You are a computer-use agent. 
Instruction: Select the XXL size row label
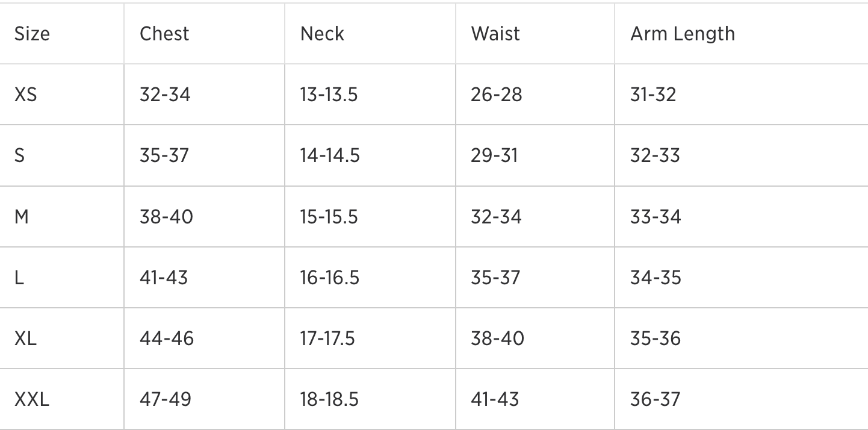32,399
